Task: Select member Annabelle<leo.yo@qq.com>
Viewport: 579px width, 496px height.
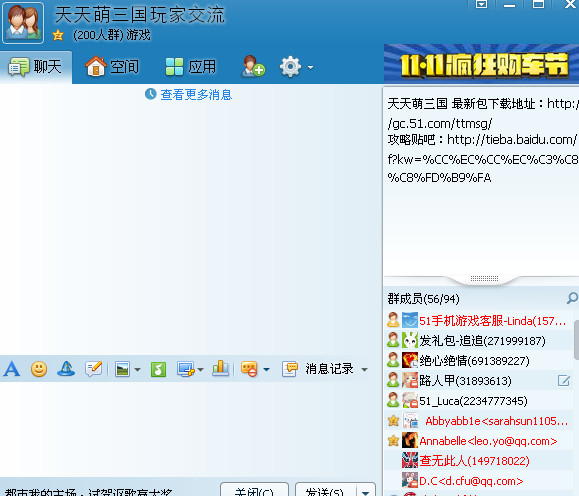Action: point(479,441)
